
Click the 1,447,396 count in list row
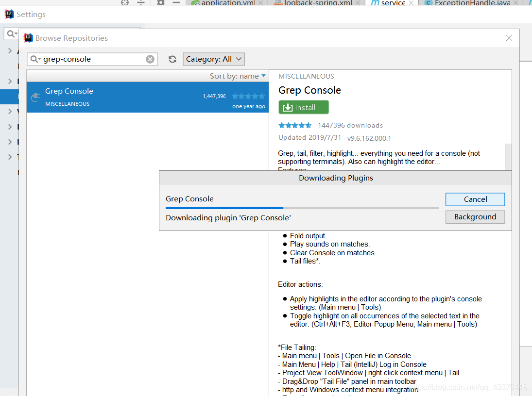214,96
